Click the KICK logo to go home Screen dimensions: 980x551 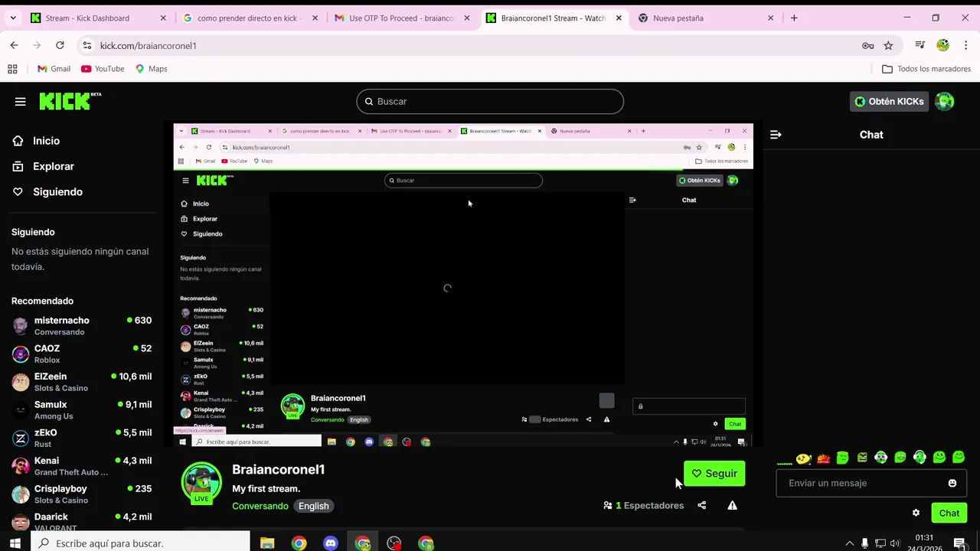[x=70, y=101]
